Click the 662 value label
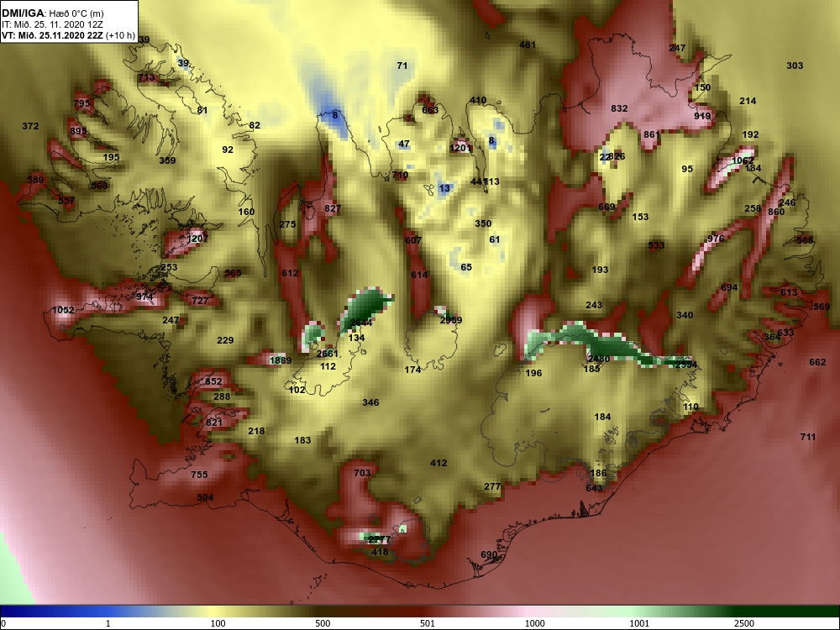The height and width of the screenshot is (630, 840). point(817,362)
